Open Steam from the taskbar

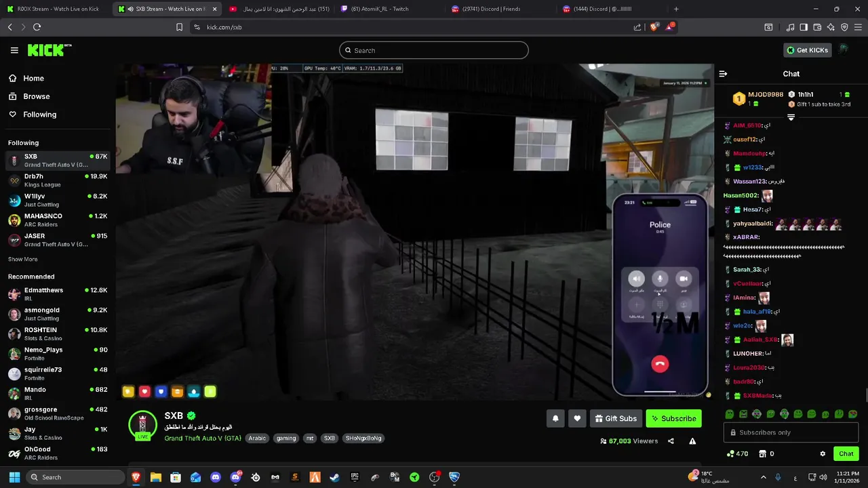click(334, 477)
